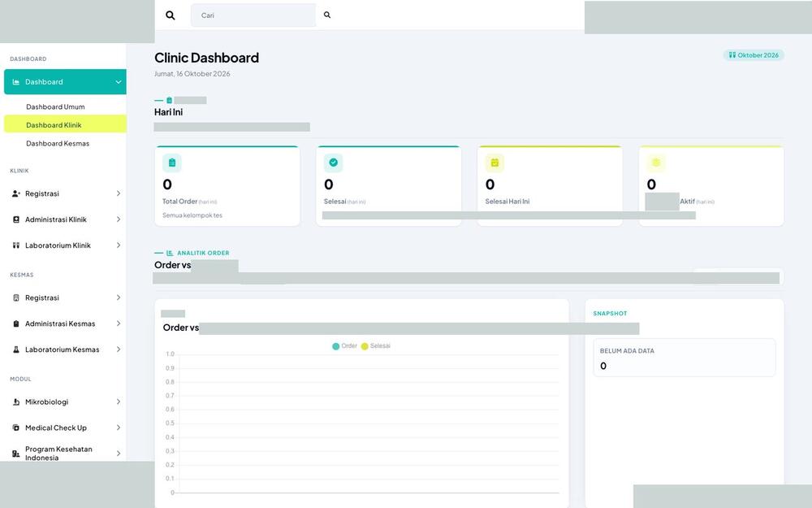The image size is (812, 508).
Task: Expand Laboratorium Kesmas chevron
Action: tap(118, 350)
